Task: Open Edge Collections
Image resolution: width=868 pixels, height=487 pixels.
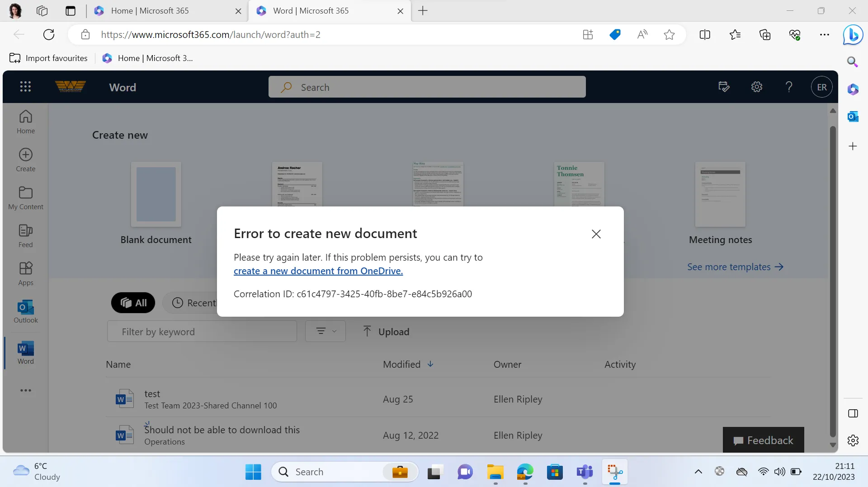Action: pyautogui.click(x=765, y=35)
